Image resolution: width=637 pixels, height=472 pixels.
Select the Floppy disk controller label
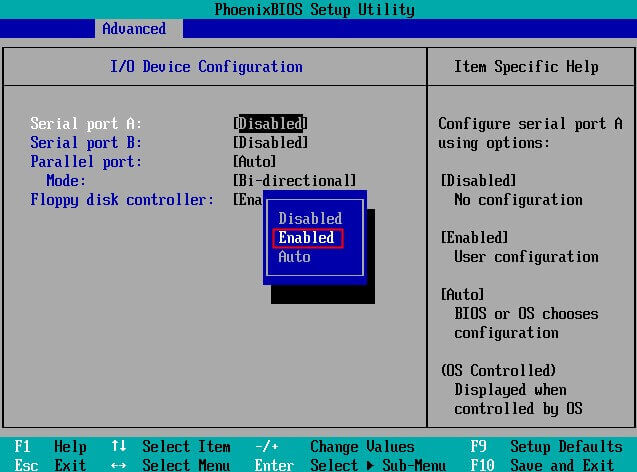(122, 200)
